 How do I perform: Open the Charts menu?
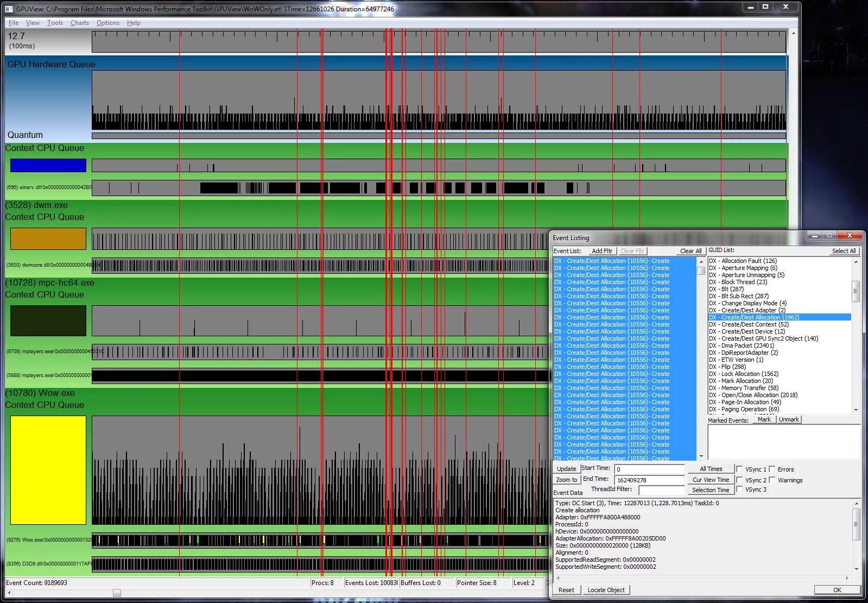click(x=79, y=23)
